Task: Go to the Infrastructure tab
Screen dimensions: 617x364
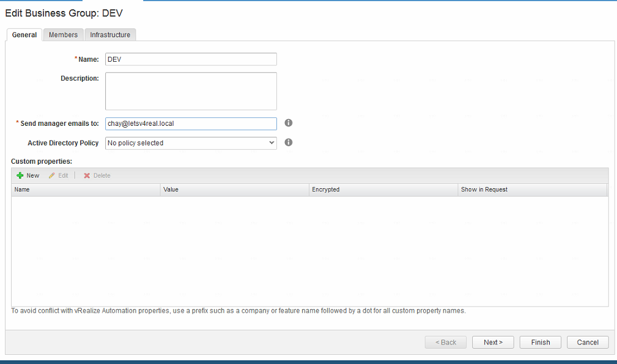Action: point(110,35)
